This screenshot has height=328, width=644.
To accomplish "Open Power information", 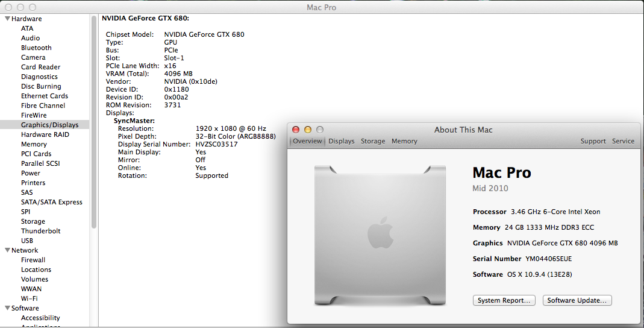I will click(x=31, y=173).
